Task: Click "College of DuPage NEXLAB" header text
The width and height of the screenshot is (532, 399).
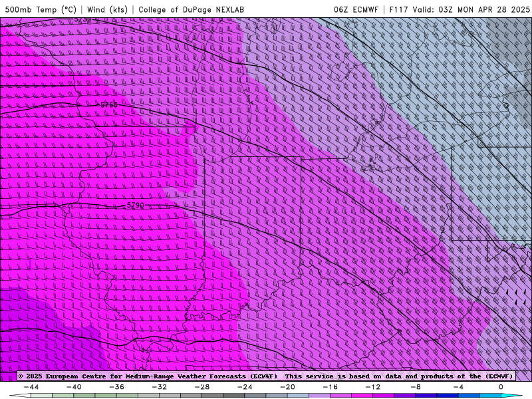Action: (x=191, y=9)
